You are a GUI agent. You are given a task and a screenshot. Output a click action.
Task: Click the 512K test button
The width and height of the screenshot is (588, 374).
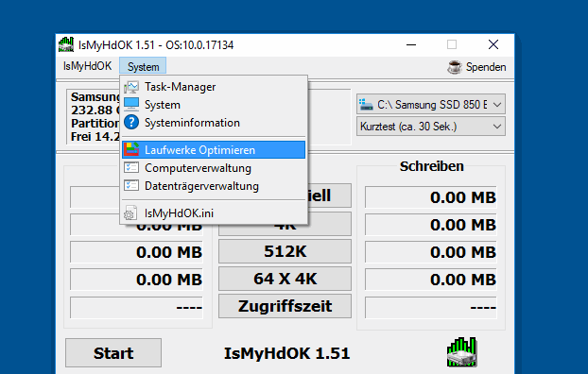coord(285,251)
